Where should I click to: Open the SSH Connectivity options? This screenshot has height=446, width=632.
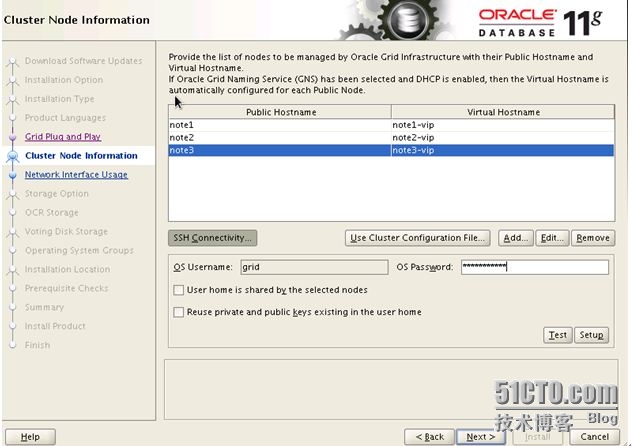click(212, 238)
